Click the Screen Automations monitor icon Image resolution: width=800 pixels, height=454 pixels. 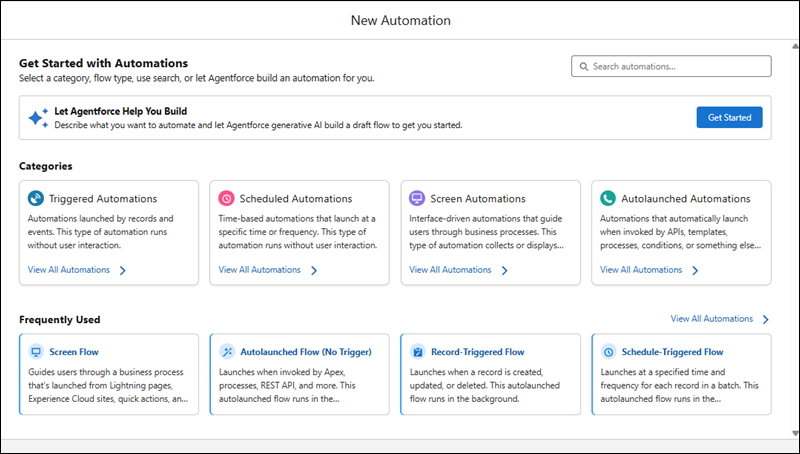[x=417, y=198]
